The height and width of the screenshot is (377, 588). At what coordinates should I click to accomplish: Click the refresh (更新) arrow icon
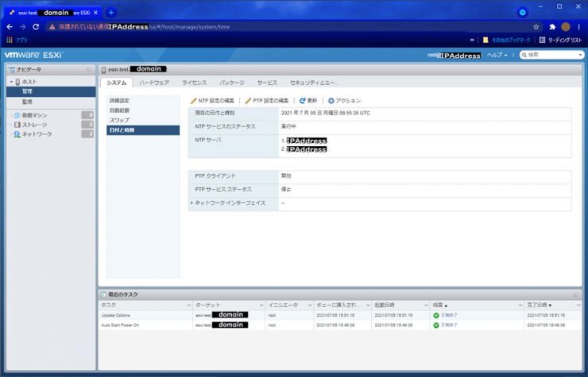[302, 101]
